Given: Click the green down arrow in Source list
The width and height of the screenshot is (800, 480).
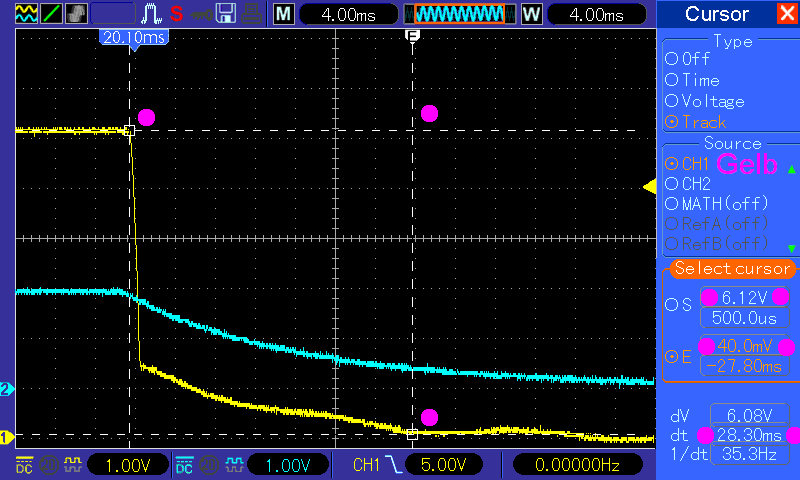Looking at the screenshot, I should [x=791, y=248].
